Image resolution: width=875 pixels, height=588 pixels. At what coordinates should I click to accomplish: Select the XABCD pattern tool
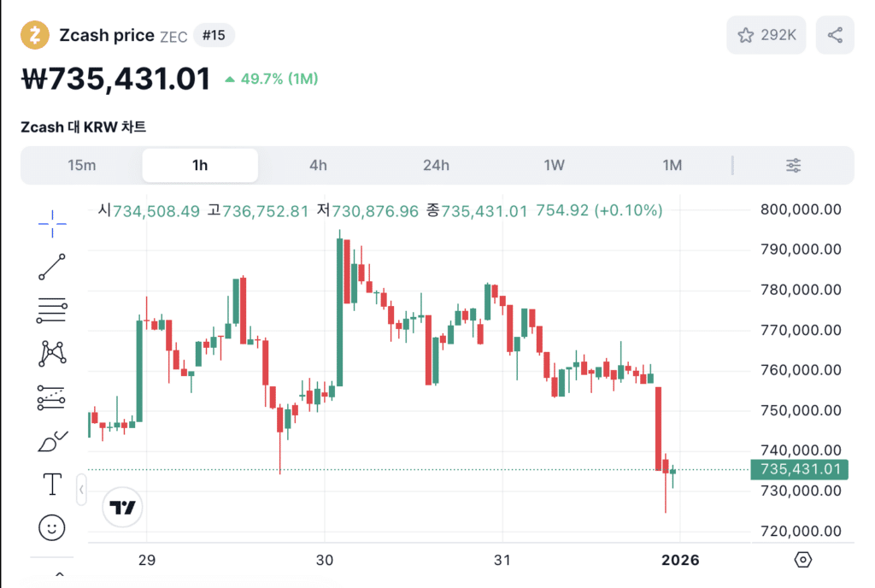51,353
